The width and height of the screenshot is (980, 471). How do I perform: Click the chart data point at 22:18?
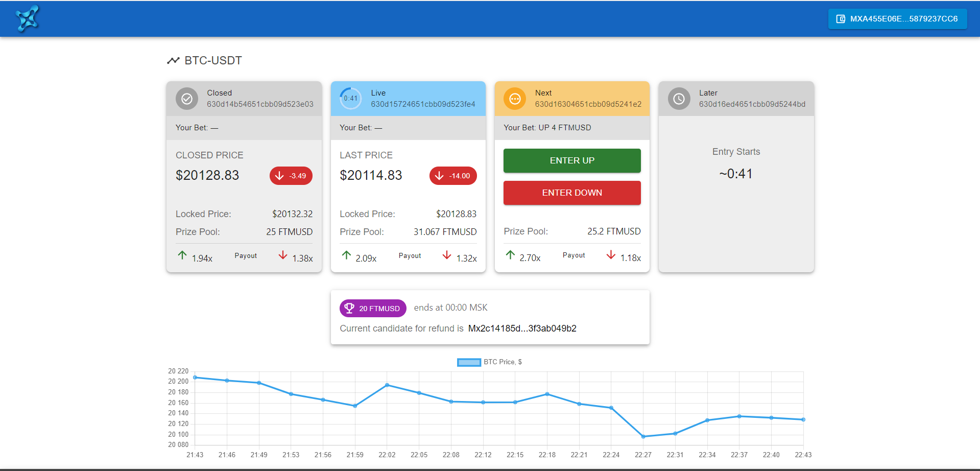[x=547, y=394]
